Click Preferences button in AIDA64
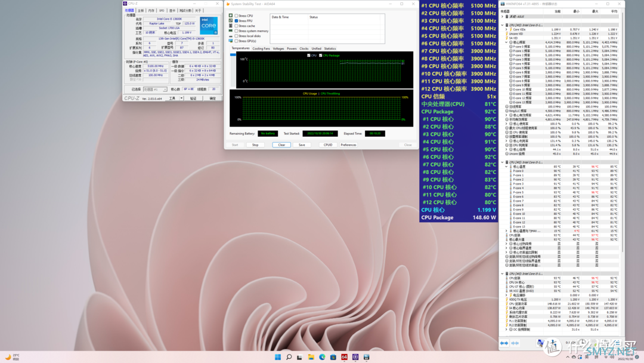Screen dimensions: 644x363 [348, 144]
